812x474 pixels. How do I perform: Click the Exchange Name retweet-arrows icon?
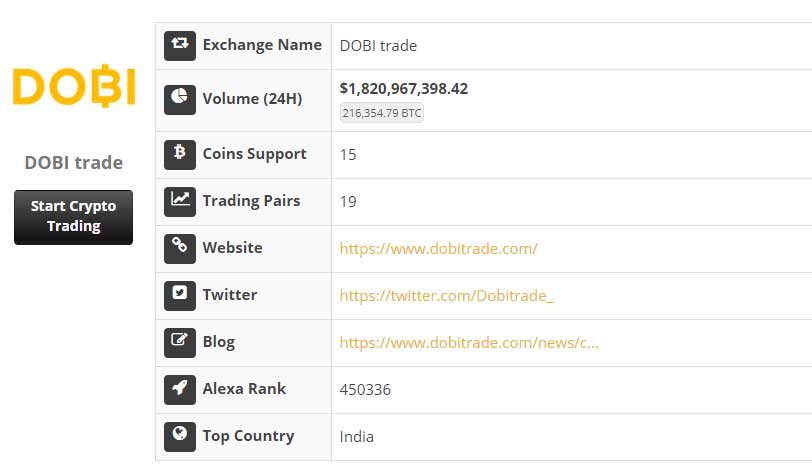[180, 45]
